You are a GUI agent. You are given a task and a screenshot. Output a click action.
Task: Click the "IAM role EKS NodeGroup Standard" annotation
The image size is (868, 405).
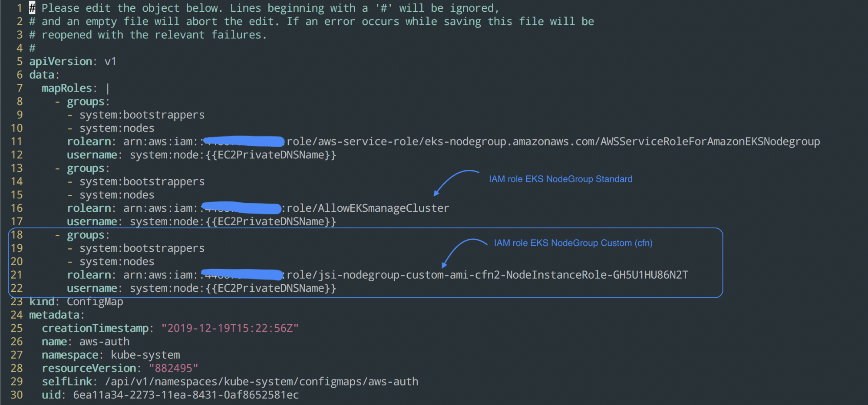pyautogui.click(x=560, y=179)
